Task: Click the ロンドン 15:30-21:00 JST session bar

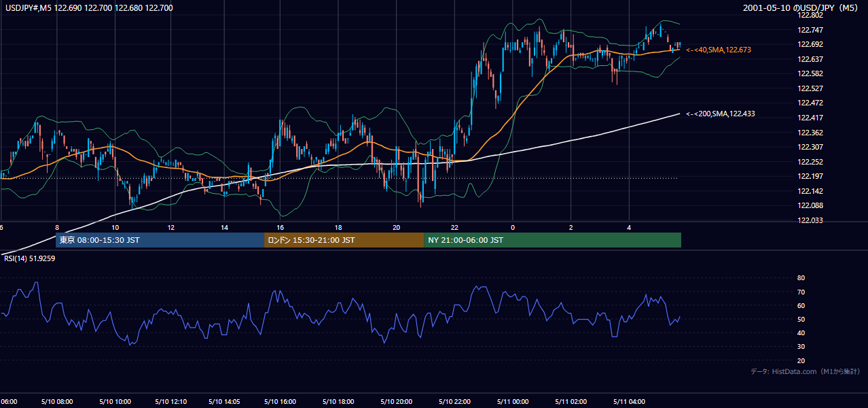Action: (344, 240)
